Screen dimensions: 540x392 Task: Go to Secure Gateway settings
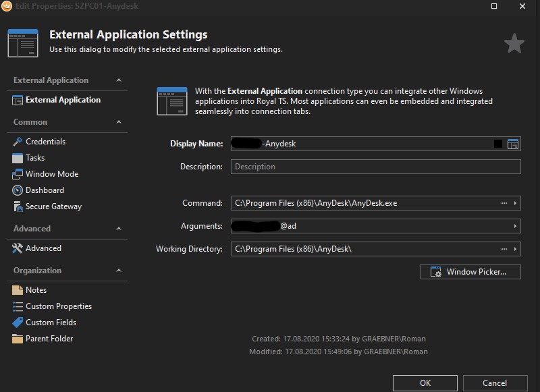click(53, 206)
